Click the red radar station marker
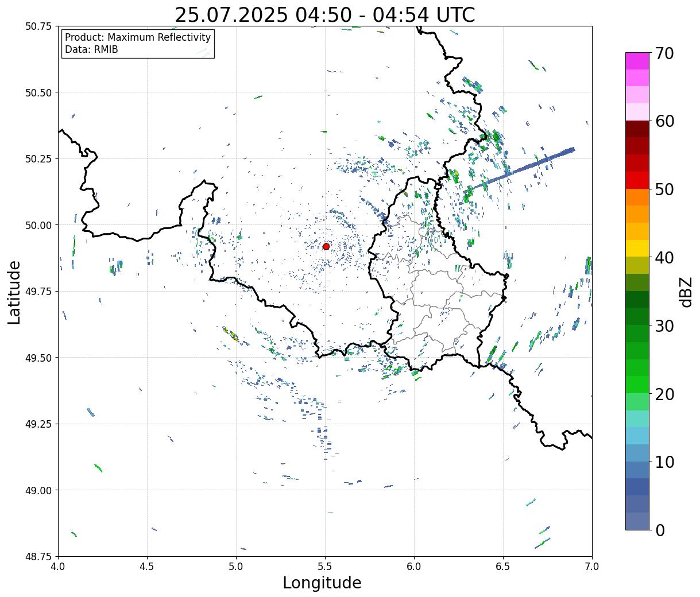 (326, 246)
